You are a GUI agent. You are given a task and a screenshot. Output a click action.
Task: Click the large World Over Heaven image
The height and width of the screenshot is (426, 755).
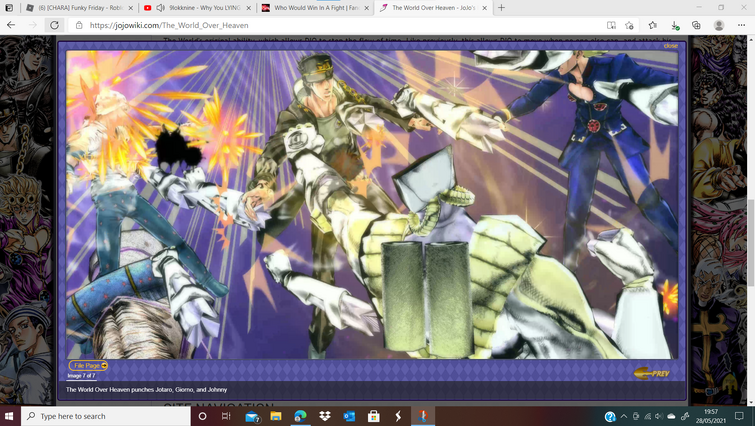372,205
